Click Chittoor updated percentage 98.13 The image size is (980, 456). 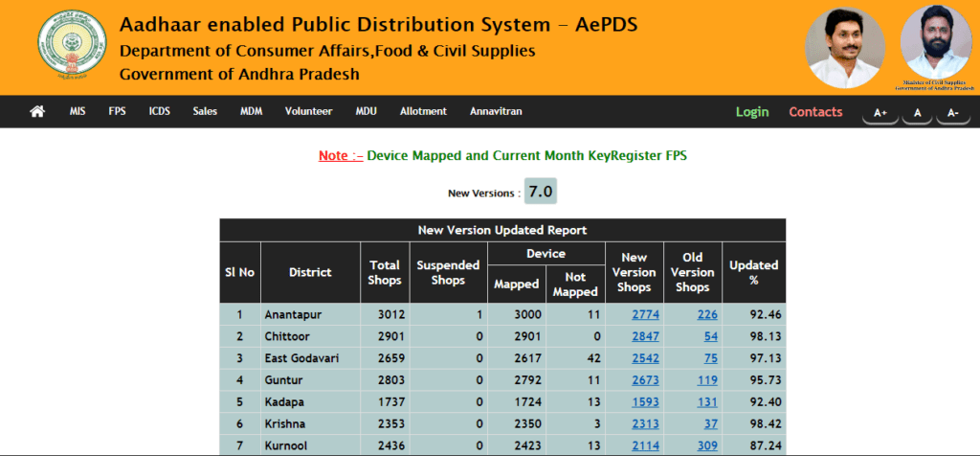tap(766, 336)
